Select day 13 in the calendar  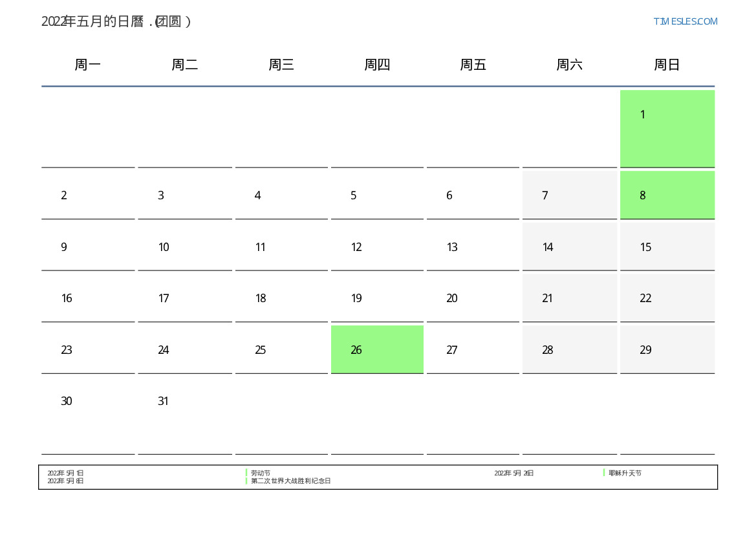473,246
